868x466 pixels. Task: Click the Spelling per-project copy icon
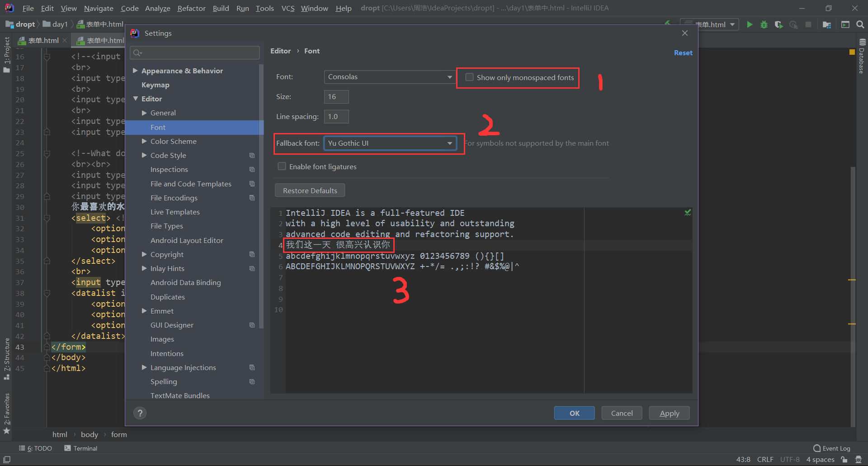coord(252,381)
